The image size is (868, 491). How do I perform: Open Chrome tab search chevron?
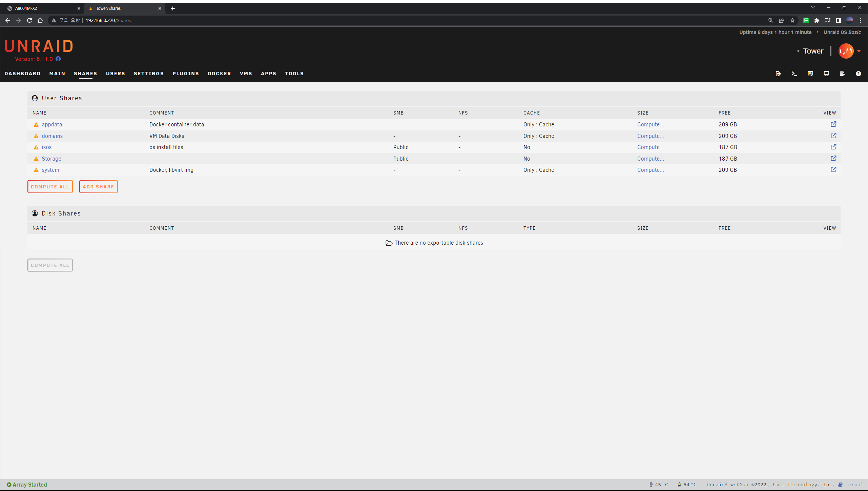tap(813, 8)
